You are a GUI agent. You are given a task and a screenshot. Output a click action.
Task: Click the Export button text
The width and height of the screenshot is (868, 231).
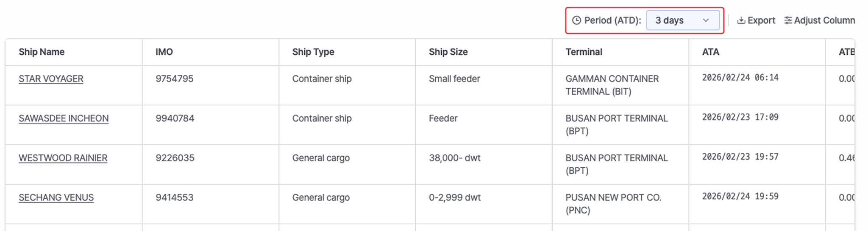click(x=761, y=20)
